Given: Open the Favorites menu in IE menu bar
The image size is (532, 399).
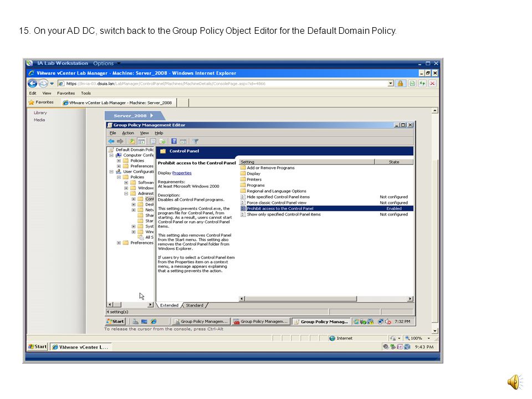Looking at the screenshot, I should [x=66, y=93].
